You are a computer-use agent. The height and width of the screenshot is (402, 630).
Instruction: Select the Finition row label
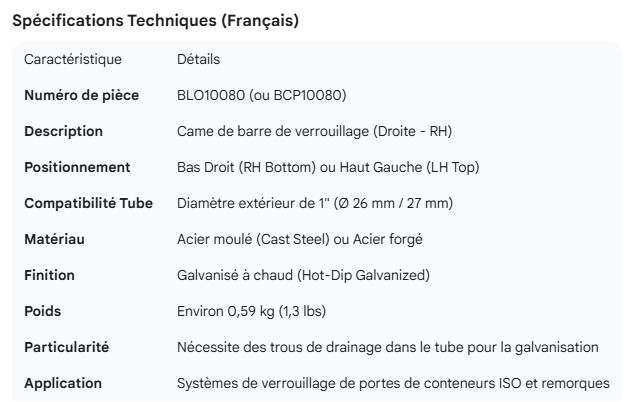coord(49,275)
